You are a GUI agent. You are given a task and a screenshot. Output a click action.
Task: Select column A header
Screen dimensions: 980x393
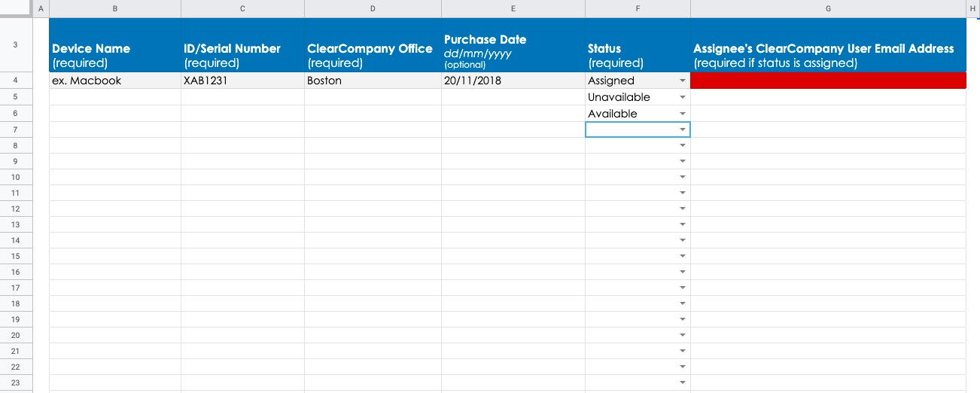pos(41,8)
